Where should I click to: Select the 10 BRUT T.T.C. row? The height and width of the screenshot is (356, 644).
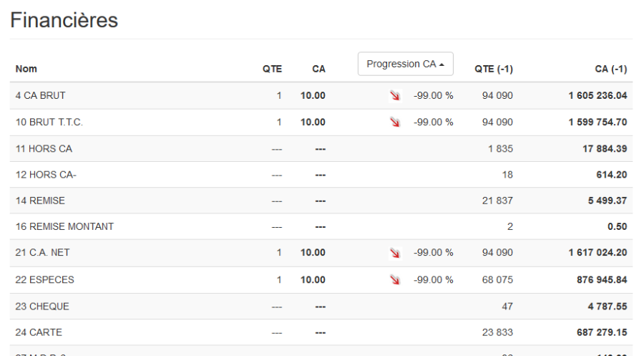49,122
